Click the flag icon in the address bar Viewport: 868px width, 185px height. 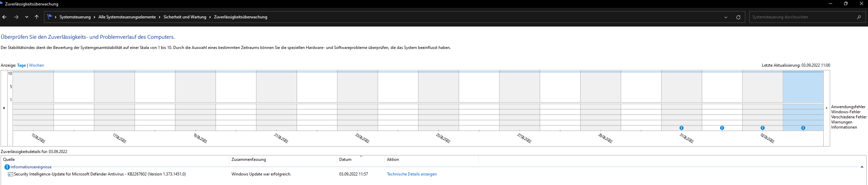[x=50, y=17]
